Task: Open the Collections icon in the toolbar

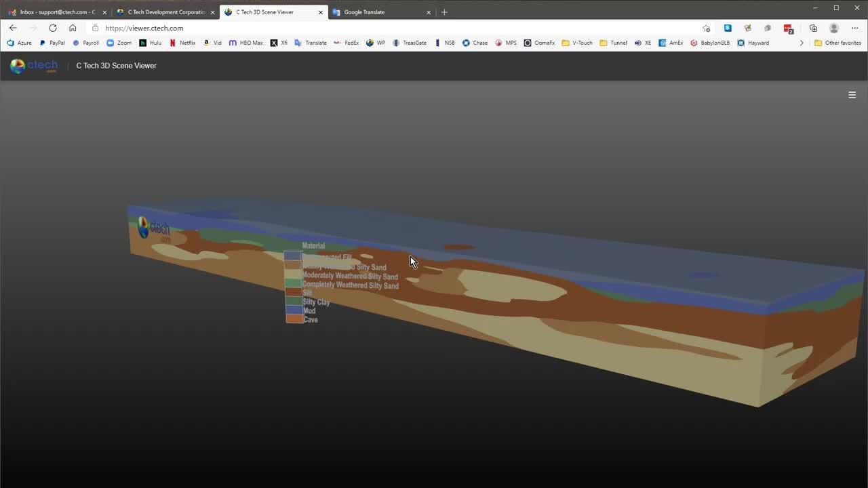Action: click(813, 28)
